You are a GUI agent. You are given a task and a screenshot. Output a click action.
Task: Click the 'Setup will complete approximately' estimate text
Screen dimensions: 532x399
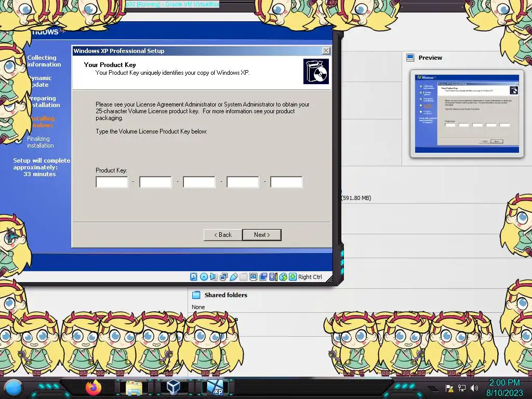[x=41, y=167]
